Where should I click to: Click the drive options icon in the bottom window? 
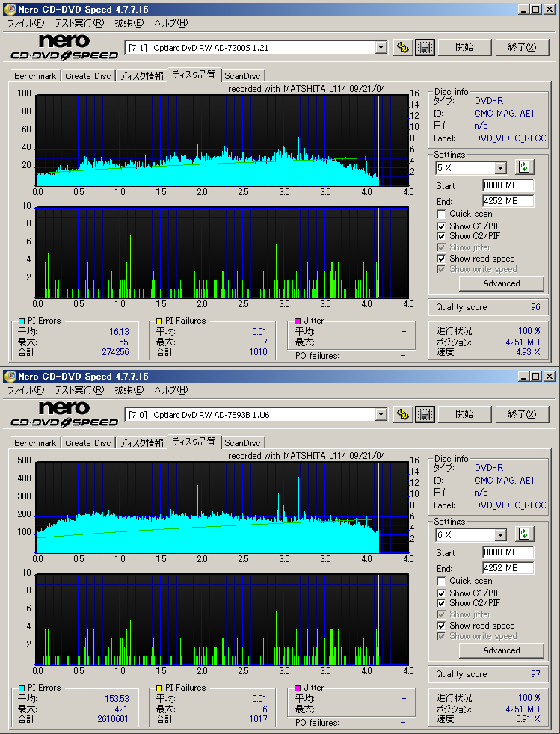(x=403, y=414)
